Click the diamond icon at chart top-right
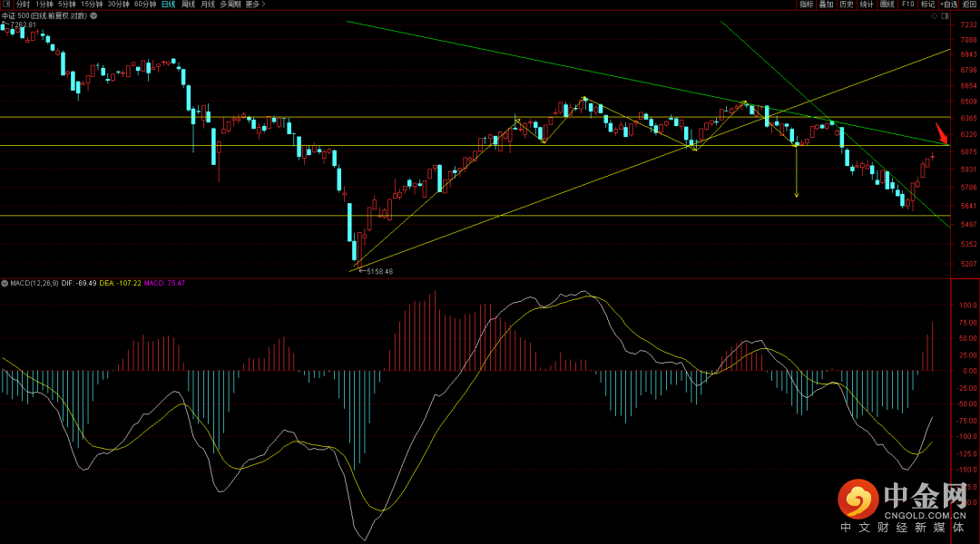This screenshot has width=980, height=544. (x=935, y=16)
